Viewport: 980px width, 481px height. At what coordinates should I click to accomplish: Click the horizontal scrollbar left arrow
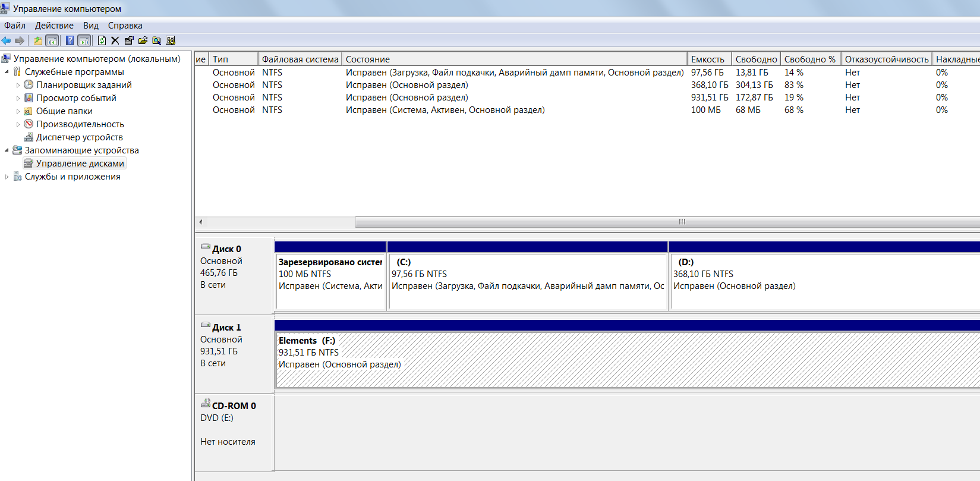tap(200, 222)
